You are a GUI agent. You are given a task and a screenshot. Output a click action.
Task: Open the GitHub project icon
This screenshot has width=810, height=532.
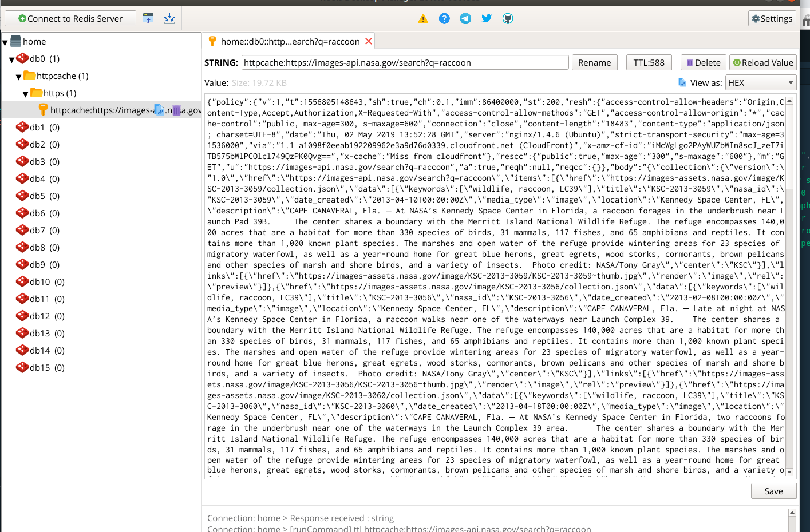pos(508,18)
